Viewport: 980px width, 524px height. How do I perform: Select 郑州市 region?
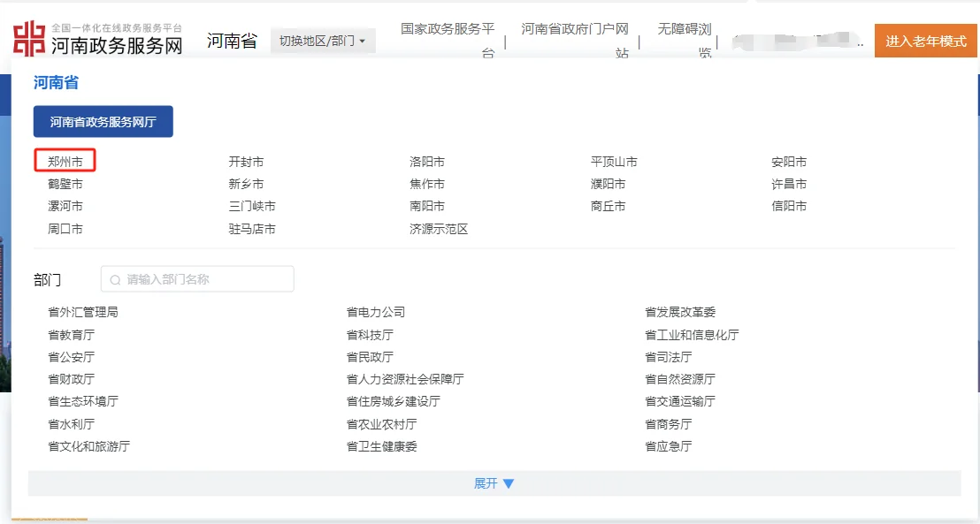65,162
